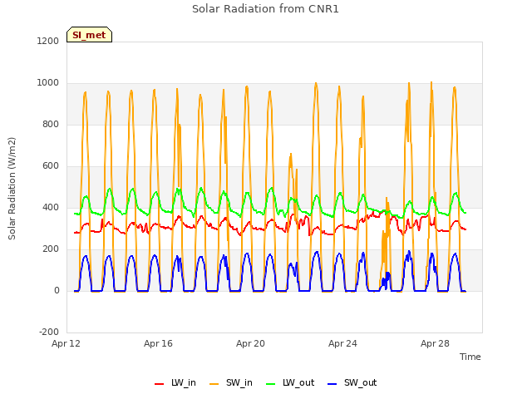Click the 600 y-axis tick label
The width and height of the screenshot is (532, 399).
pos(51,166)
